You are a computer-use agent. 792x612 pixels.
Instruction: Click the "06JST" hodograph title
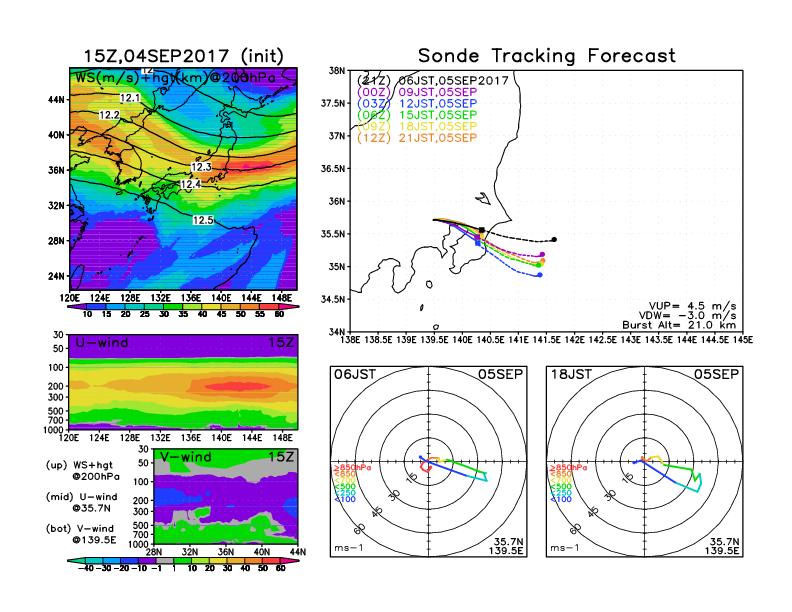[355, 375]
